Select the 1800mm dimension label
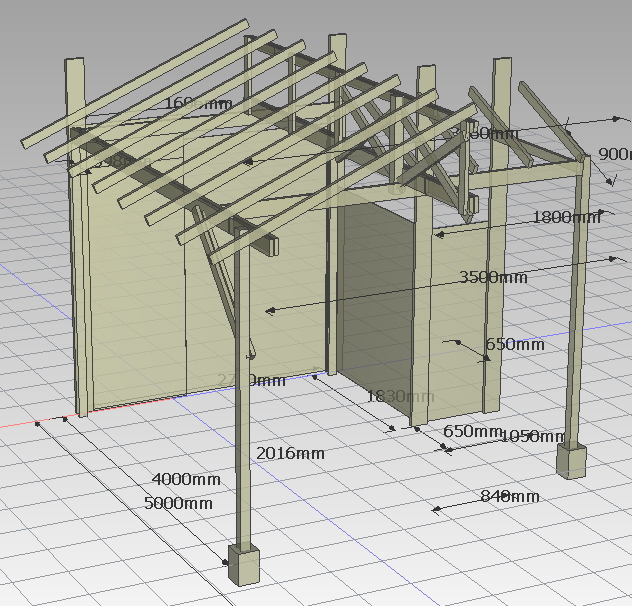The image size is (632, 606). 567,218
